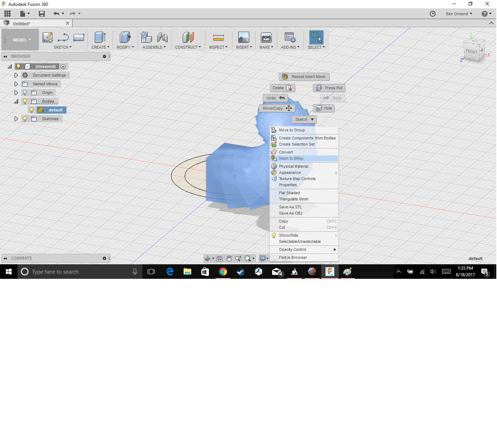497x448 pixels.
Task: Close the Untitled* document tab
Action: tap(68, 23)
